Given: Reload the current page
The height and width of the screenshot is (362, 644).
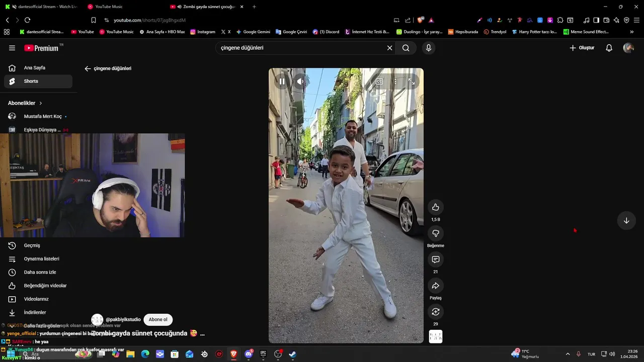Looking at the screenshot, I should (x=27, y=20).
